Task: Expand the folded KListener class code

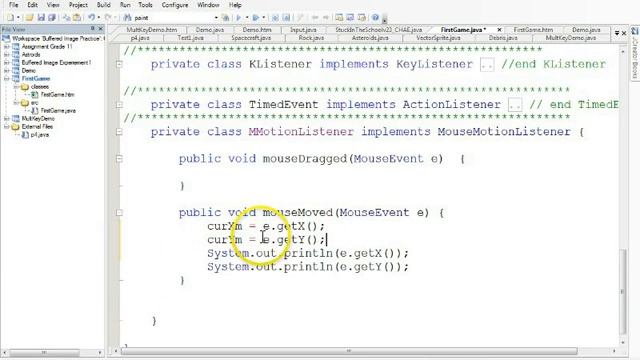Action: click(119, 64)
